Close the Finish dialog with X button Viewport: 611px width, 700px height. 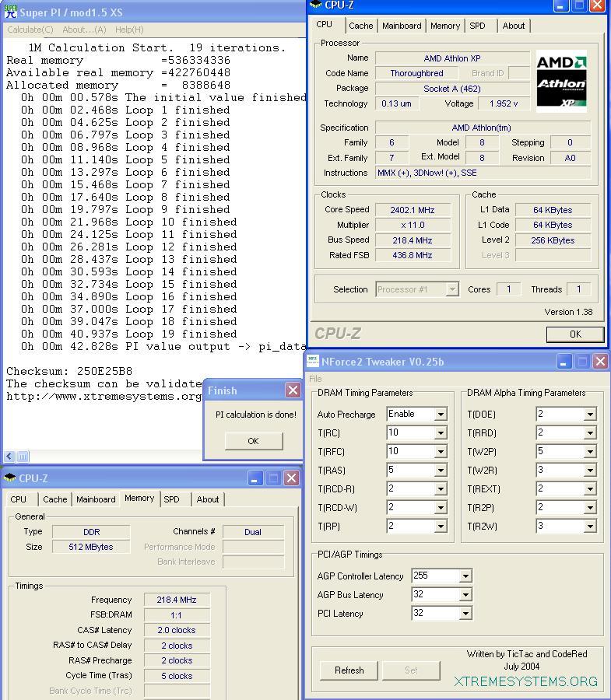(x=293, y=390)
